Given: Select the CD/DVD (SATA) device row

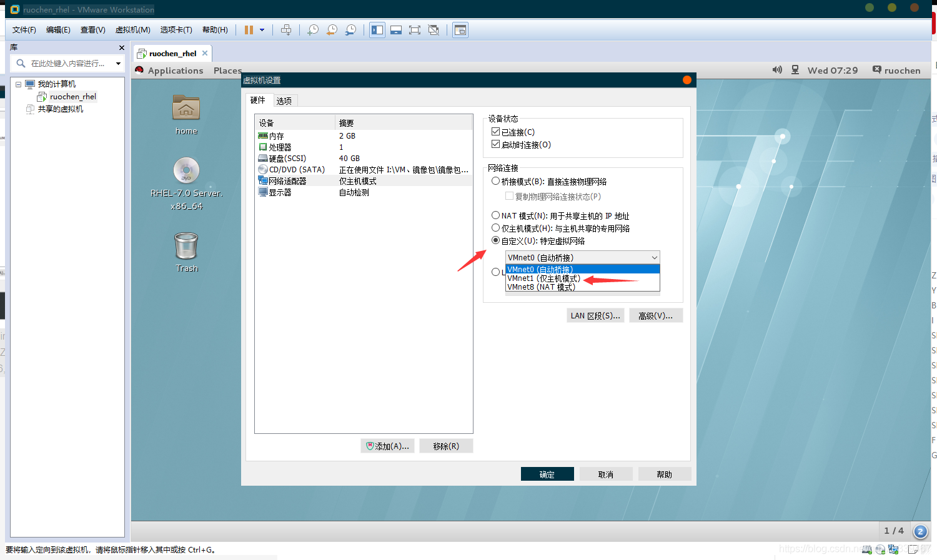Looking at the screenshot, I should [x=364, y=170].
